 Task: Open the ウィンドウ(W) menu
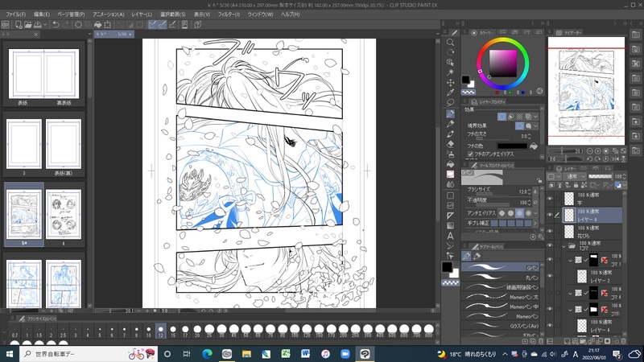[x=260, y=14]
